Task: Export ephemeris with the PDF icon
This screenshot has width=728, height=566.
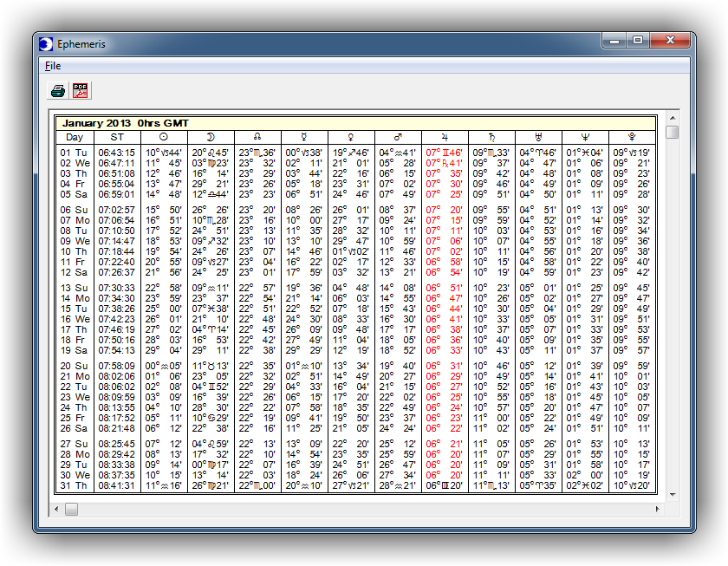Action: (x=81, y=90)
